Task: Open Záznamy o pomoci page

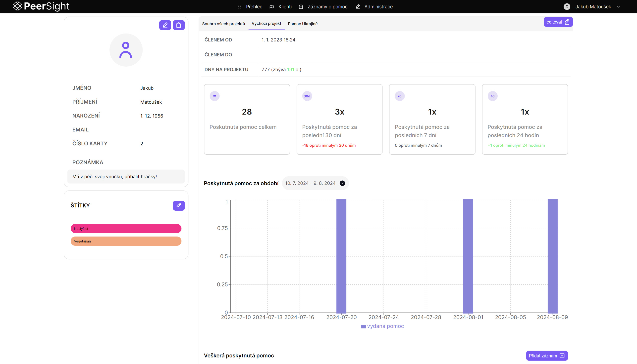Action: 324,7
